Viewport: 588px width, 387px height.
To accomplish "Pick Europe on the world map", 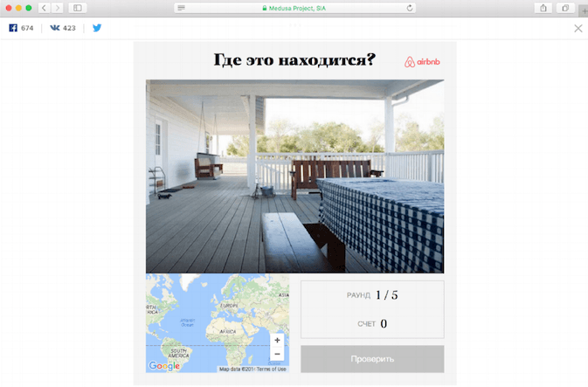I will (229, 305).
